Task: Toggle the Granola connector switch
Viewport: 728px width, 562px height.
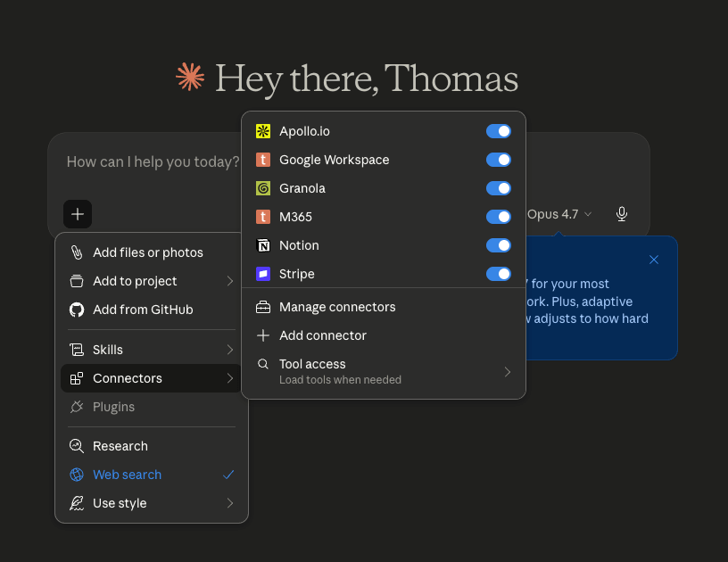Action: tap(499, 188)
